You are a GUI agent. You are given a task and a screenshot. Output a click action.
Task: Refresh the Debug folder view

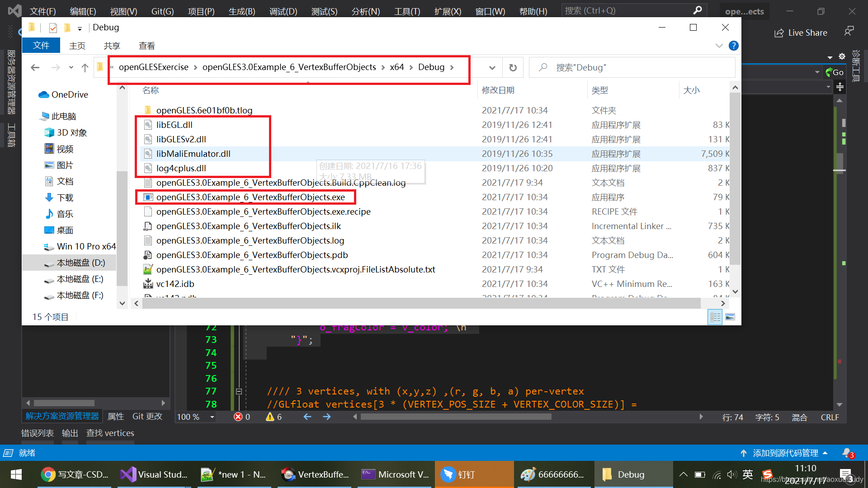[x=513, y=68]
